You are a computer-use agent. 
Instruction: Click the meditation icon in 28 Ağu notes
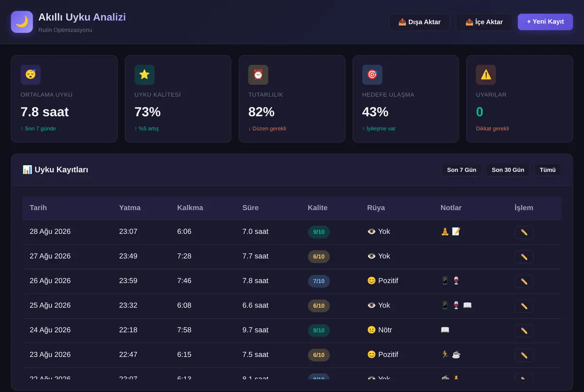click(445, 232)
